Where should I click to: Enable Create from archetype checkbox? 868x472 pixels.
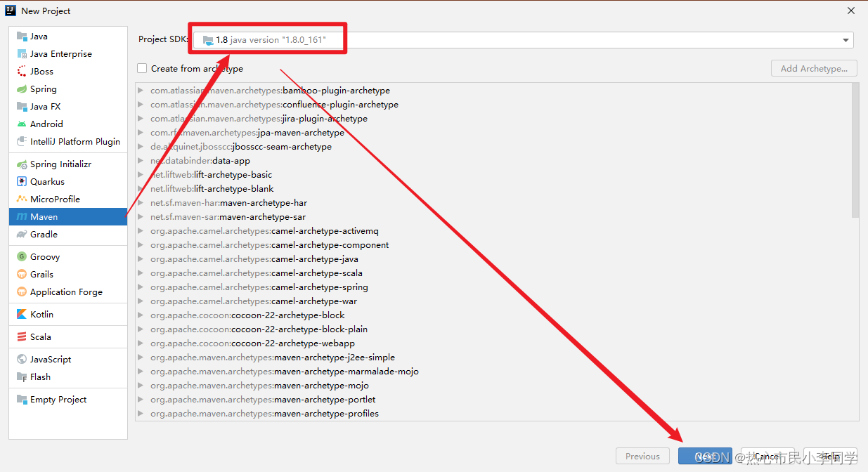142,68
